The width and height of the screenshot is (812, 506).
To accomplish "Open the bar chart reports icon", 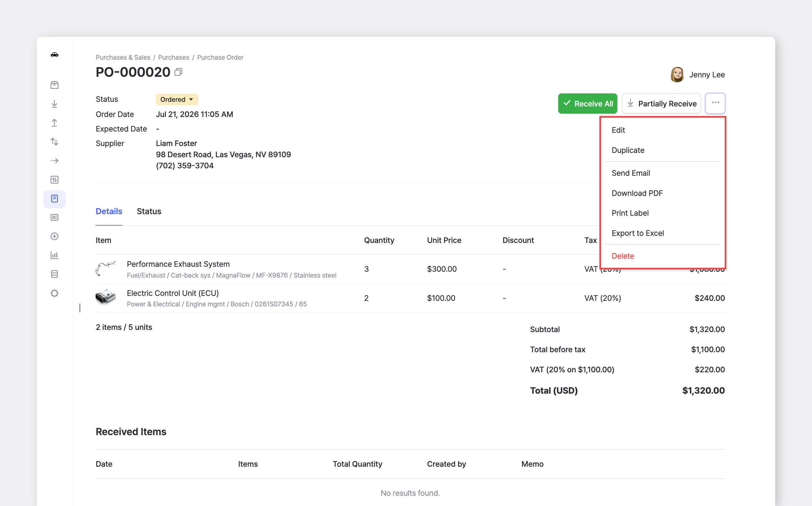I will tap(54, 255).
